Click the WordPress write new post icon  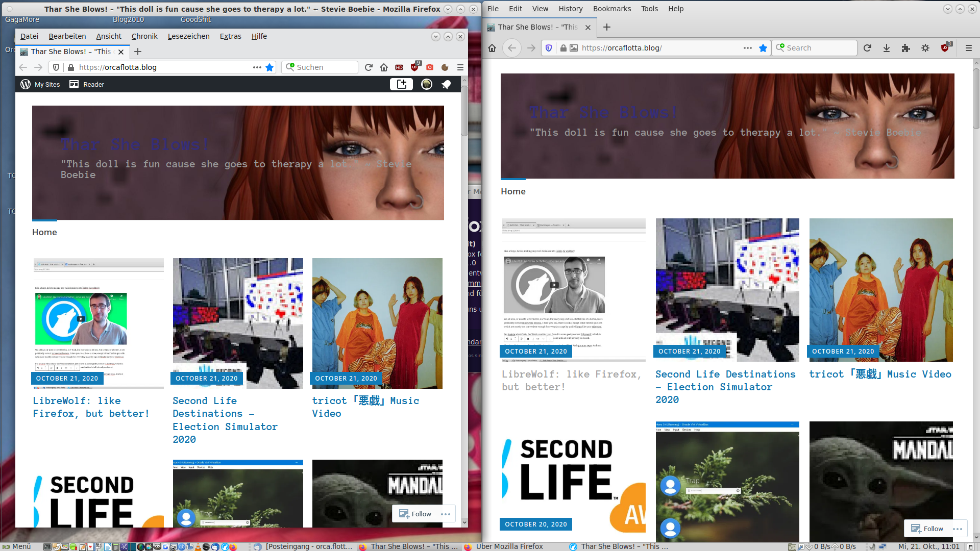pyautogui.click(x=401, y=84)
